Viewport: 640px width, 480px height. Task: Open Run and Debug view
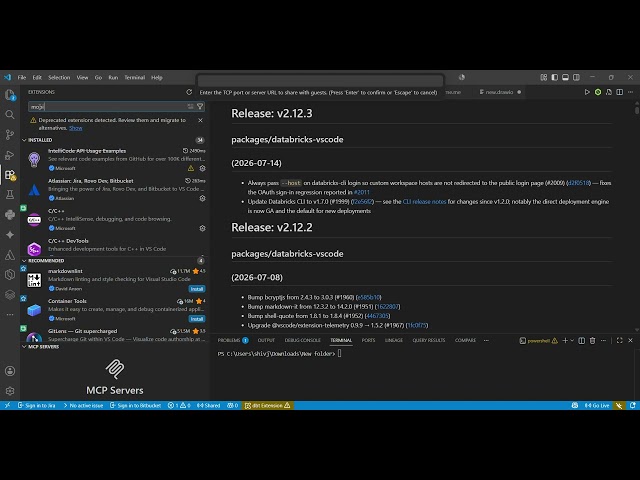tap(10, 155)
